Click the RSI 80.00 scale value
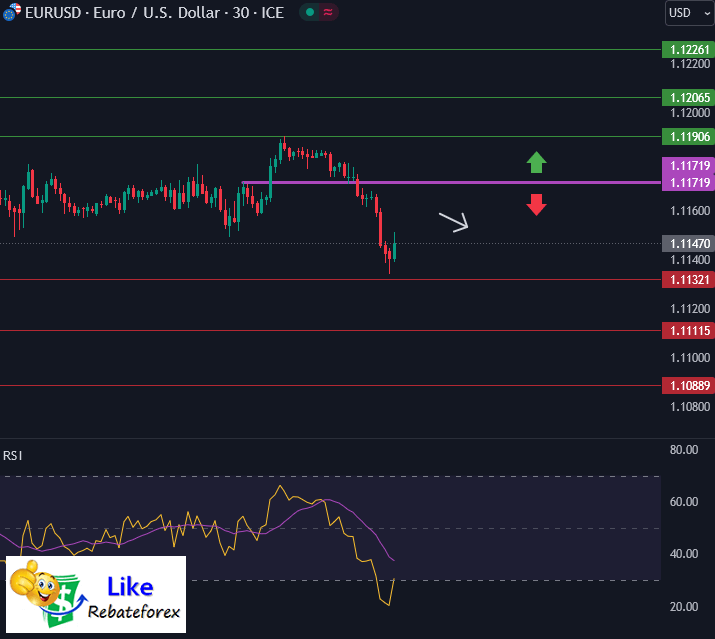 684,450
